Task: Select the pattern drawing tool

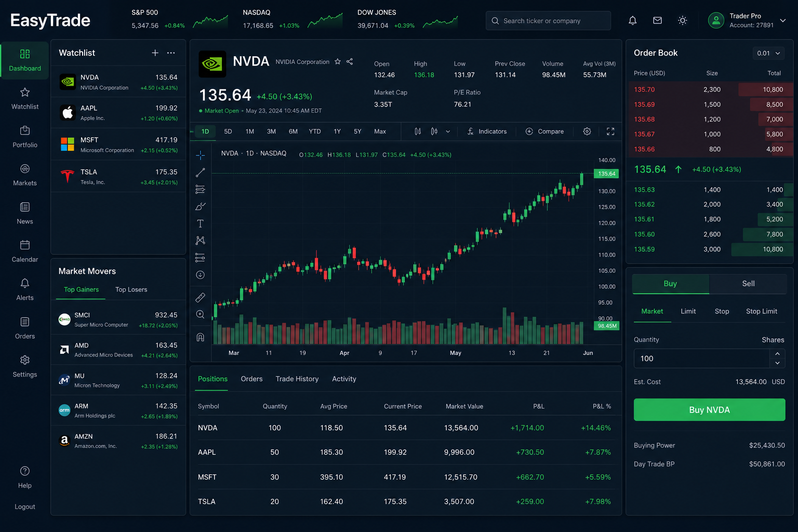Action: (200, 241)
